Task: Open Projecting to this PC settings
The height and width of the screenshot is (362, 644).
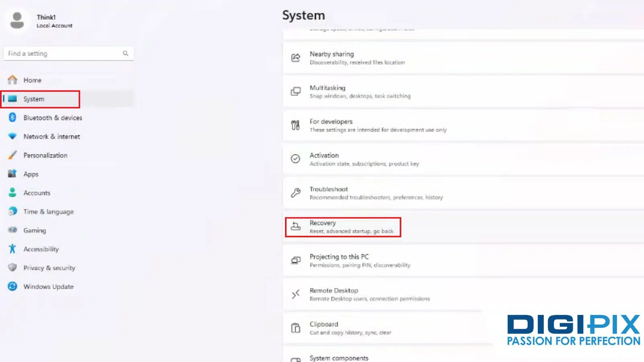Action: coord(339,260)
